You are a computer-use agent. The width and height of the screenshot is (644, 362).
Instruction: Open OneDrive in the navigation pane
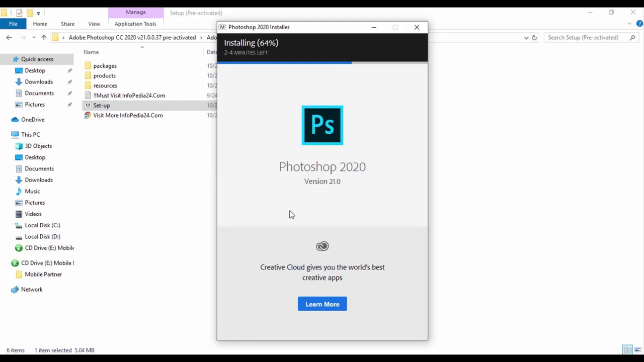pyautogui.click(x=33, y=120)
